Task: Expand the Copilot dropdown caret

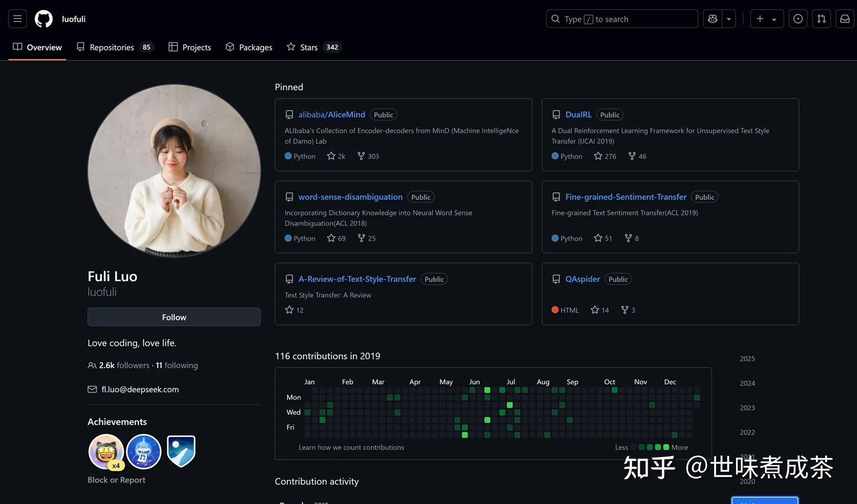Action: pyautogui.click(x=729, y=19)
